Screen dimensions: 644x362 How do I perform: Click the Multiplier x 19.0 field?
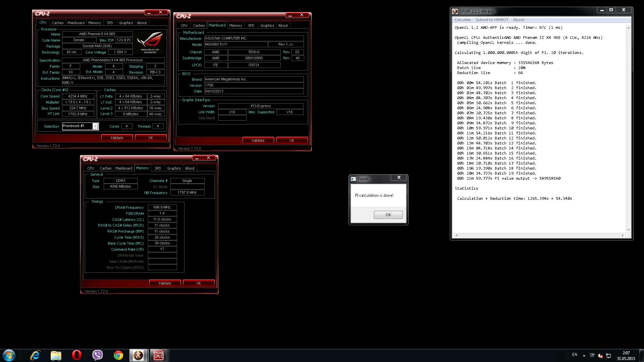[78, 102]
